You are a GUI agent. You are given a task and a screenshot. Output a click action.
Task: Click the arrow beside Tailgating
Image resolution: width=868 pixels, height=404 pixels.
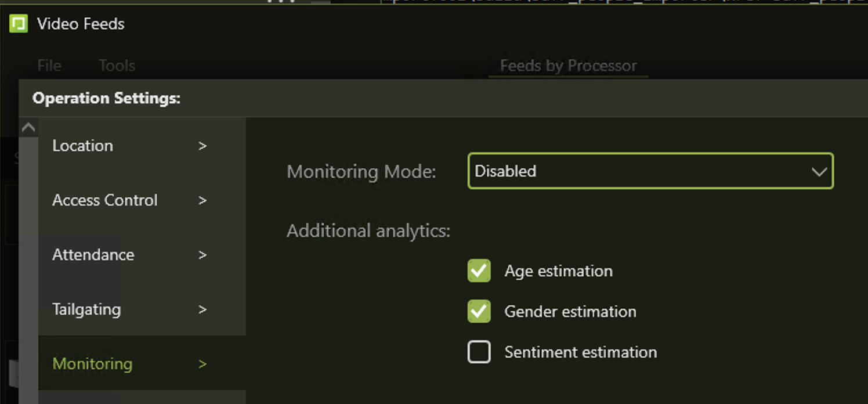[x=202, y=309]
